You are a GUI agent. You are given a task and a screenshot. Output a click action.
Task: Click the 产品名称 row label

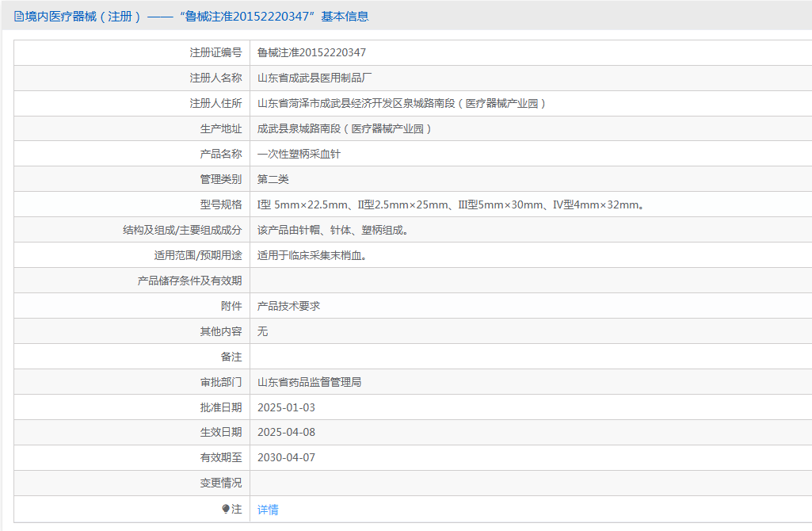coord(220,154)
